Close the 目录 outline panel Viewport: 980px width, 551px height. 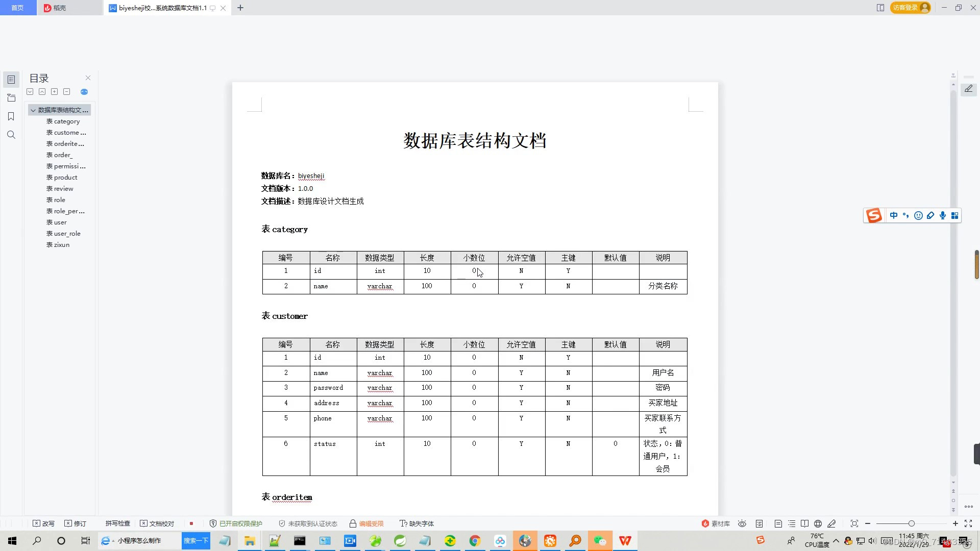pyautogui.click(x=88, y=78)
